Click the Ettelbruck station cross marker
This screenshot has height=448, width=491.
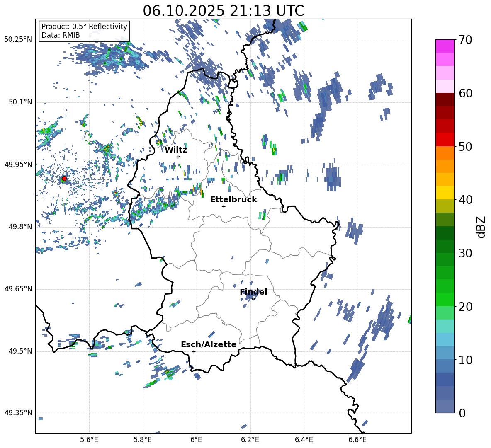tap(224, 206)
